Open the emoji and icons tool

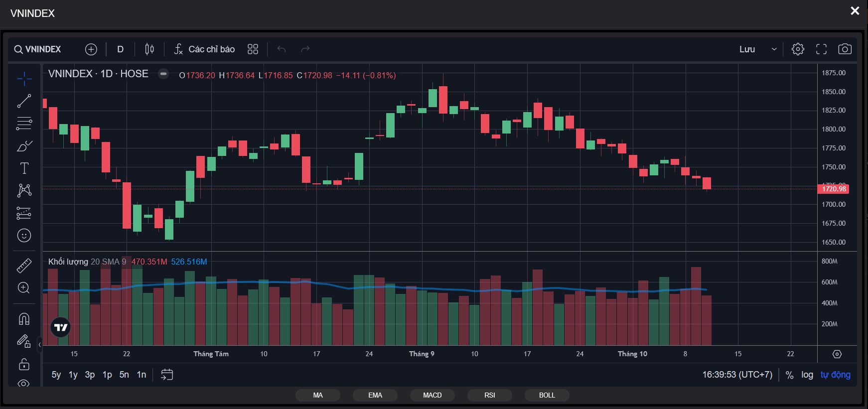[x=24, y=236]
